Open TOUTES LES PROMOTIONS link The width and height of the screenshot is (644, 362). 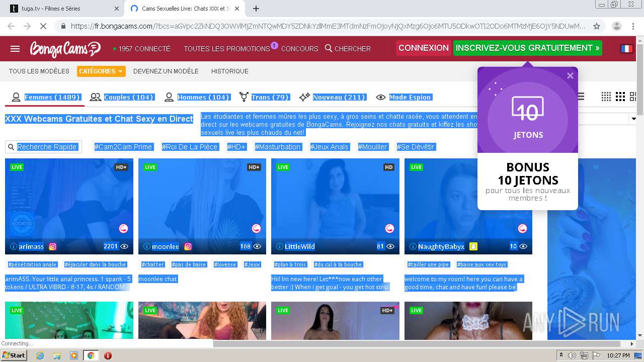[x=227, y=49]
